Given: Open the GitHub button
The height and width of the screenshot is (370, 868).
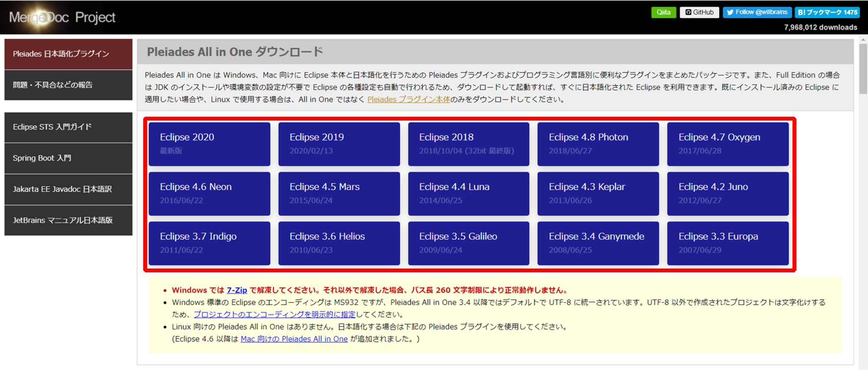Looking at the screenshot, I should coord(699,12).
